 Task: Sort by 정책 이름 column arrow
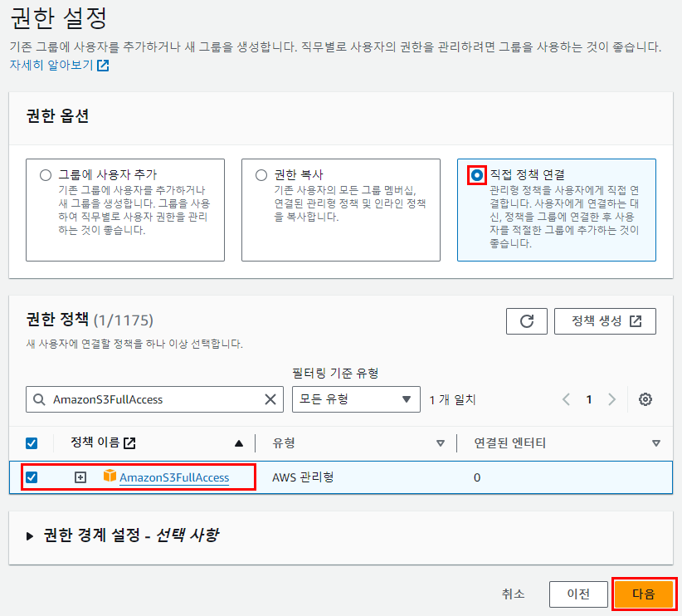click(x=239, y=443)
